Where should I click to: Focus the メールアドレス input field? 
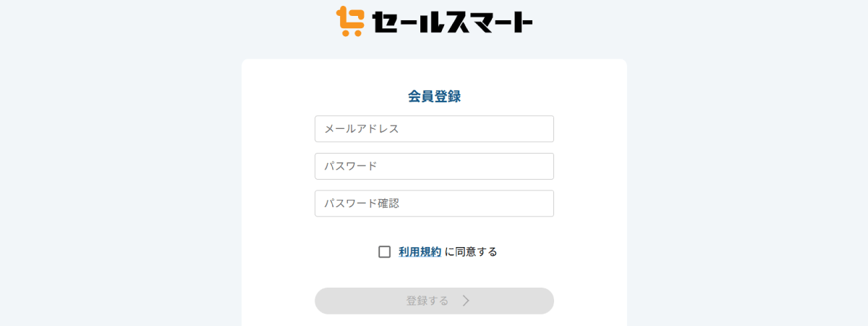click(x=434, y=129)
